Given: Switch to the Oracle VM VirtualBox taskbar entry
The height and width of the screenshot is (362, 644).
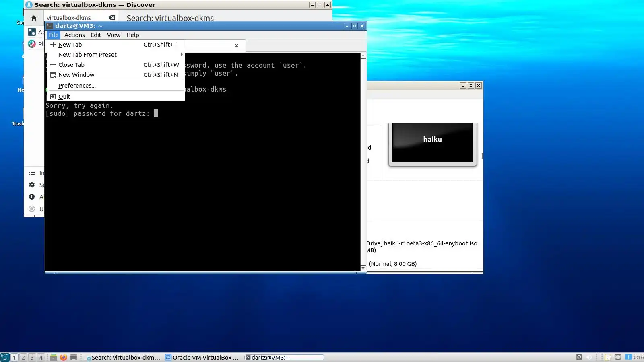Looking at the screenshot, I should [202, 357].
